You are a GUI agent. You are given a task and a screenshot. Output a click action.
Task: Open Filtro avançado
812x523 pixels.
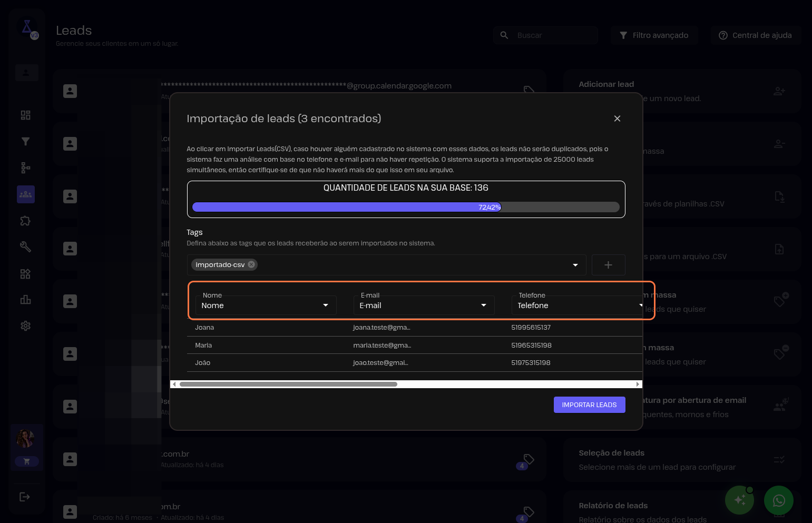coord(654,35)
